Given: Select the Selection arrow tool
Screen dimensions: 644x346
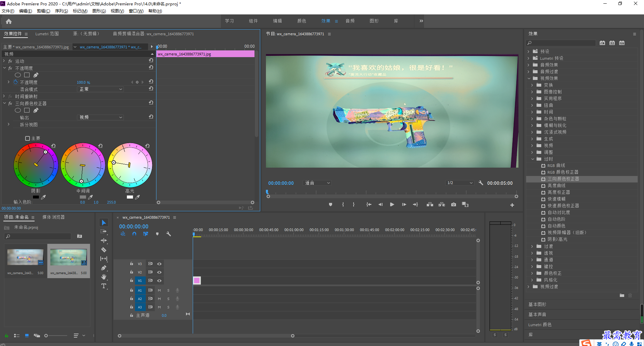Looking at the screenshot, I should pos(104,223).
